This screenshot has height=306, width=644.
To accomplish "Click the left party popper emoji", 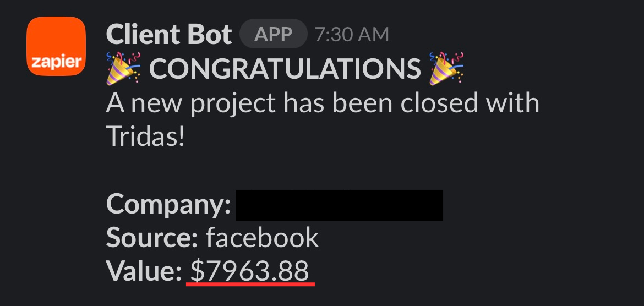I will [x=123, y=69].
